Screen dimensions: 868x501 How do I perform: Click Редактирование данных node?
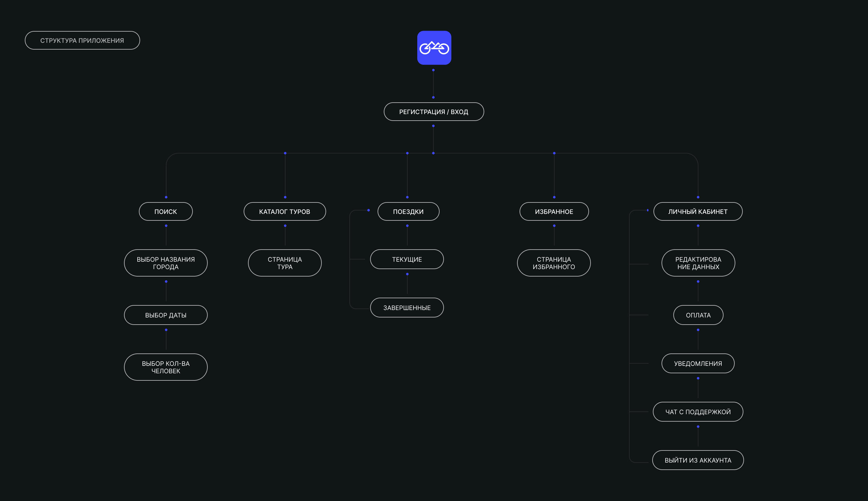(x=698, y=263)
